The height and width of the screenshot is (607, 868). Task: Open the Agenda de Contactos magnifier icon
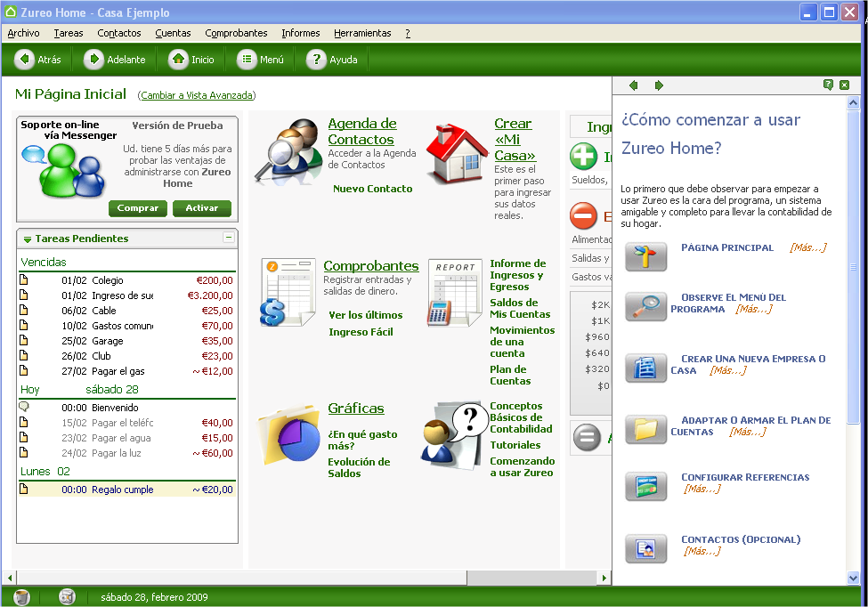(288, 151)
